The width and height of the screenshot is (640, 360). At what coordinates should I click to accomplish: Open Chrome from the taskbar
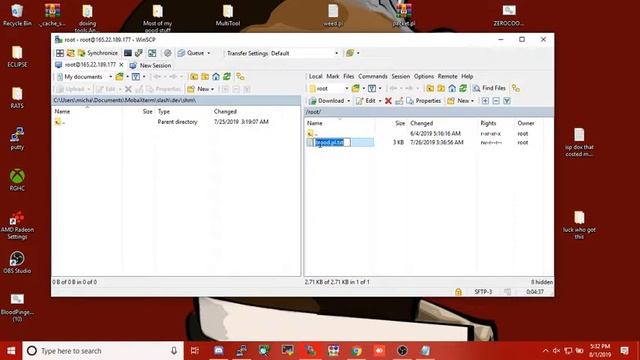click(x=357, y=351)
